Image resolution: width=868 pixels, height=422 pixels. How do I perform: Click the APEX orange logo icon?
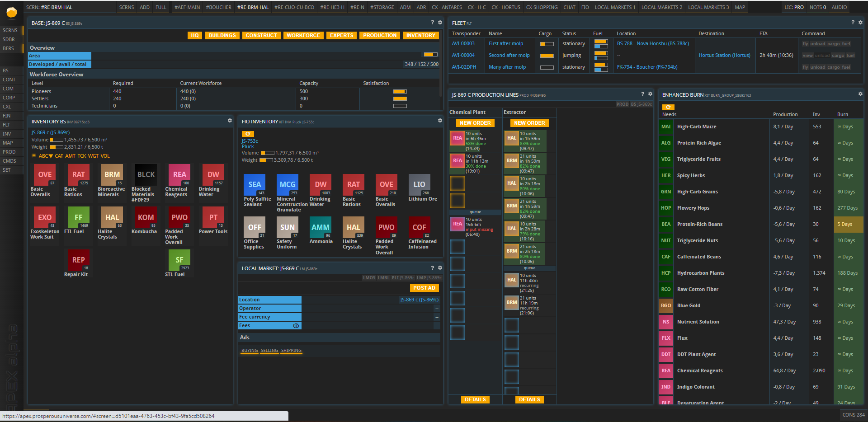click(12, 12)
